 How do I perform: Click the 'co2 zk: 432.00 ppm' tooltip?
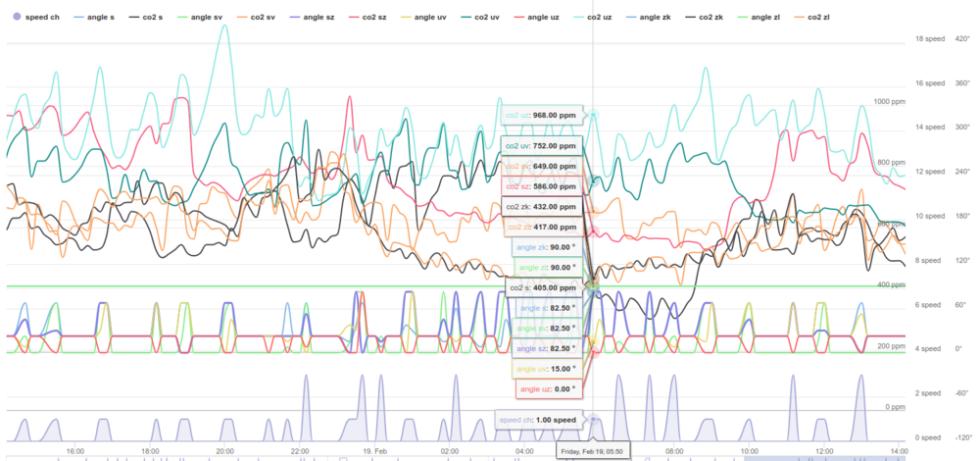(x=541, y=206)
